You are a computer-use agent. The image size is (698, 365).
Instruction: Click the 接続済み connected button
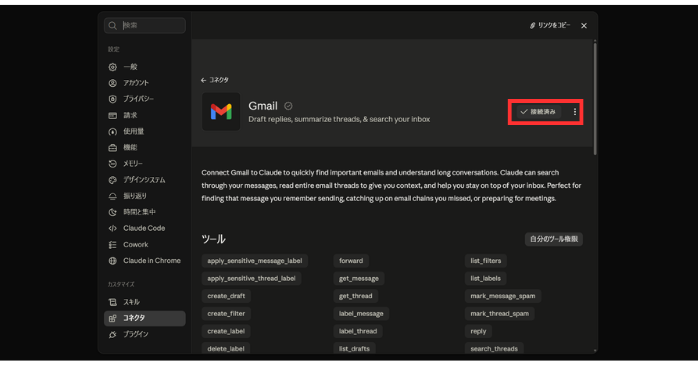(538, 112)
